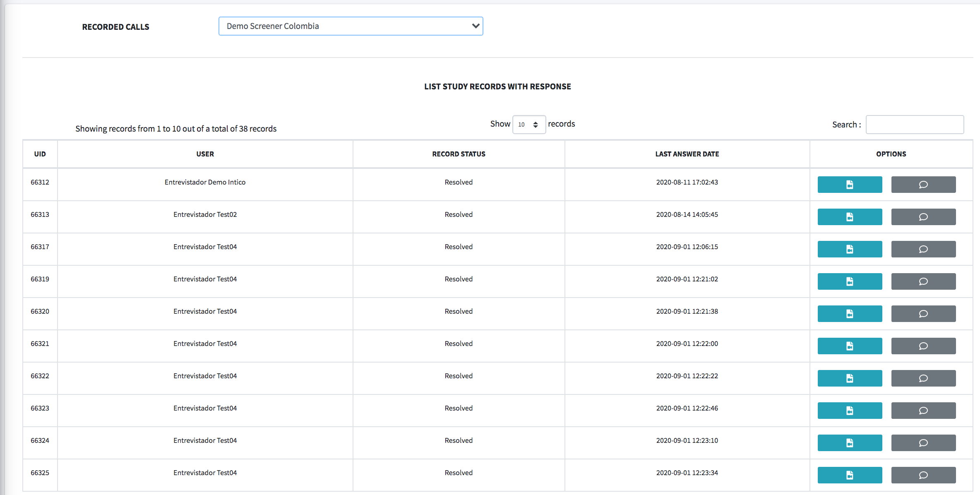Open comments for record 66325
The height and width of the screenshot is (495, 980).
click(x=923, y=475)
